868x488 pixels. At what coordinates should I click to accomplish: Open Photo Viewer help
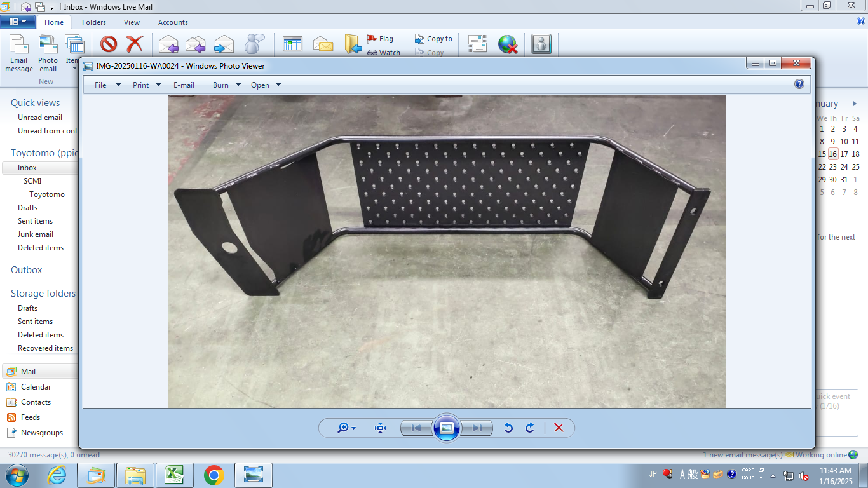click(799, 84)
